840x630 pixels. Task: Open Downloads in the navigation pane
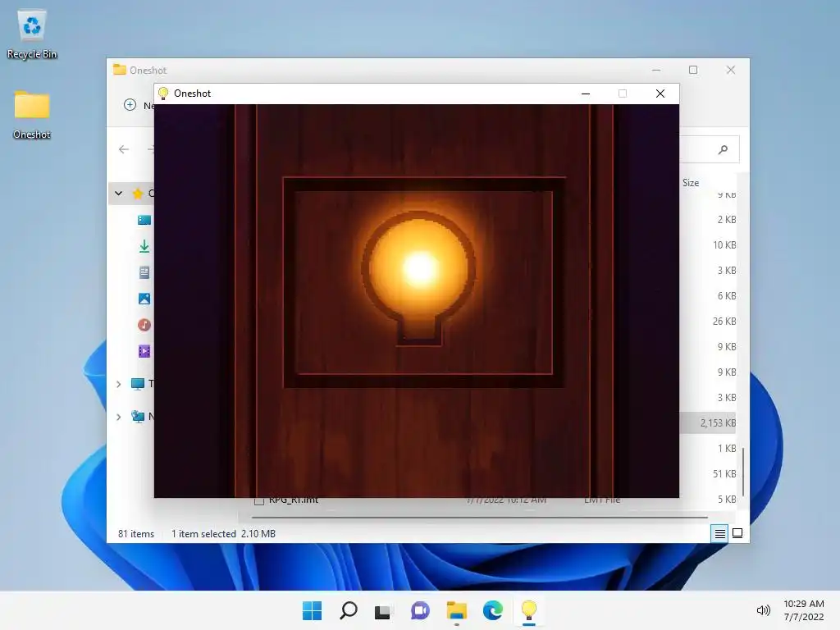(144, 246)
